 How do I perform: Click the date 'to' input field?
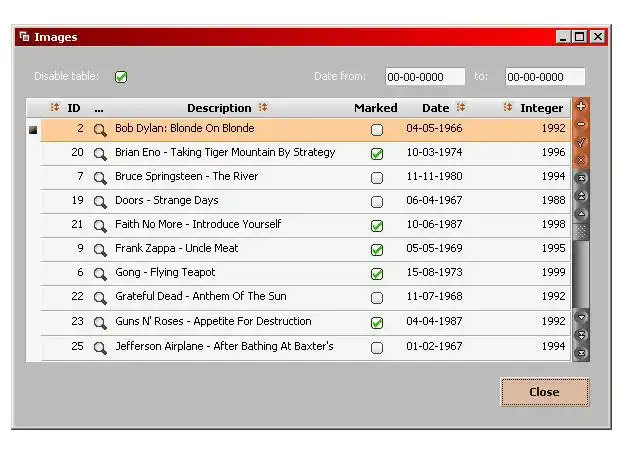point(545,77)
